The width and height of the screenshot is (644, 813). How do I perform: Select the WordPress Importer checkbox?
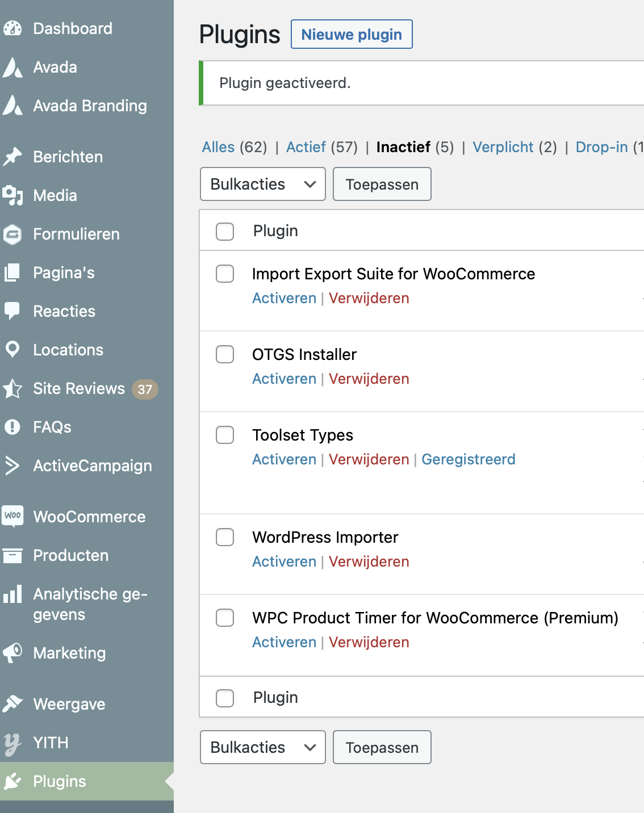tap(225, 537)
